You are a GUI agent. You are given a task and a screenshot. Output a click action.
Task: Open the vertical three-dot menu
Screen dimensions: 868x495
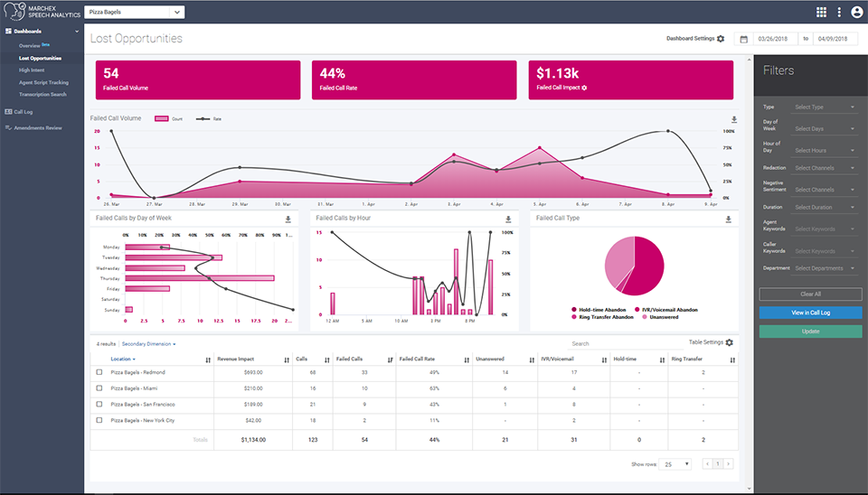tap(839, 12)
